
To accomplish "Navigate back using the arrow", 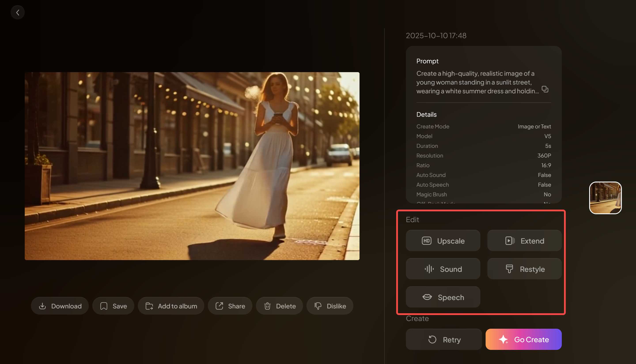I will coord(17,12).
